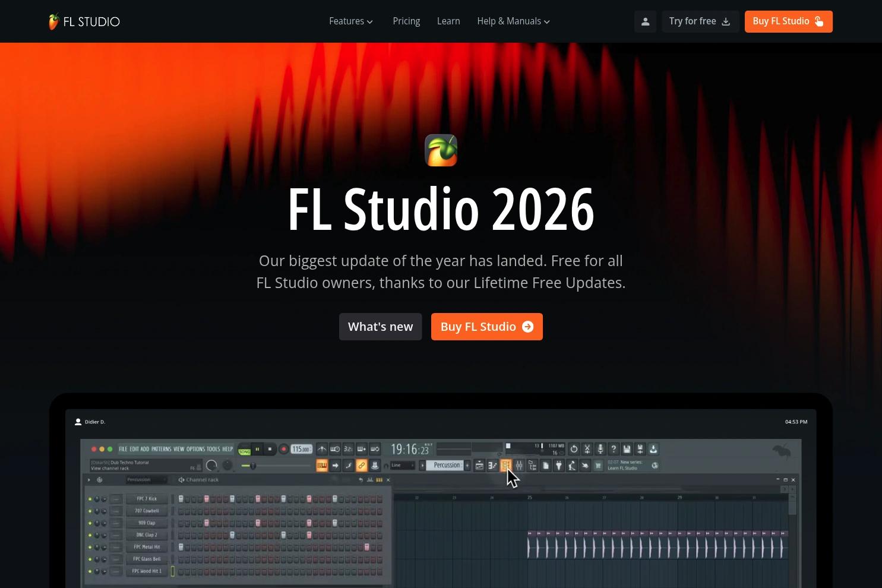Mute the 909 Clap channel LED

click(x=90, y=523)
